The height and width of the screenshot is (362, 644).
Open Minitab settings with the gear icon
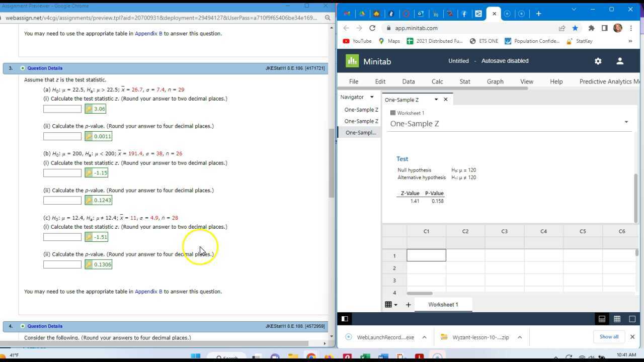598,61
